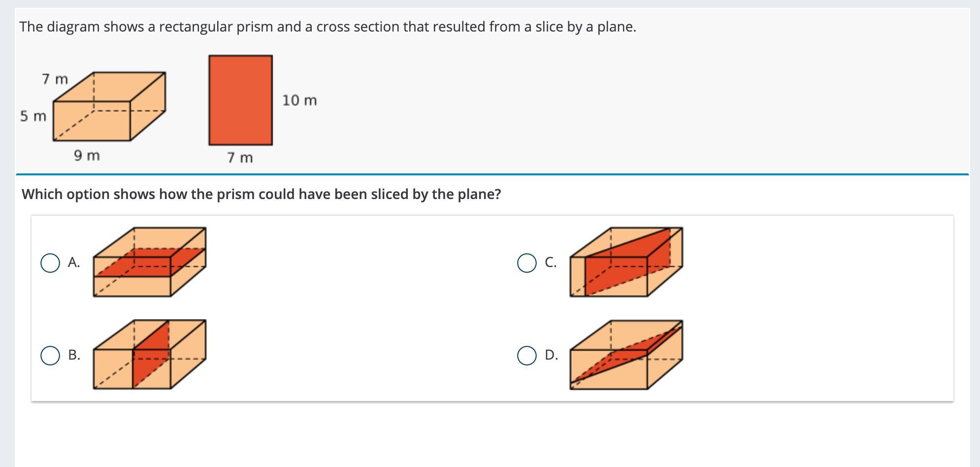Click the "Which option shows" question text
The width and height of the screenshot is (980, 467).
click(x=261, y=194)
